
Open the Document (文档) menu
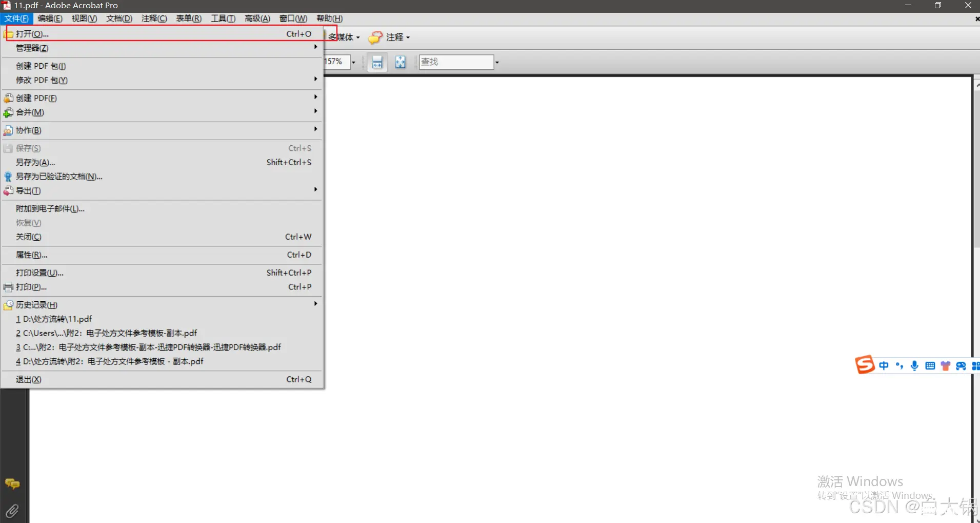[119, 18]
